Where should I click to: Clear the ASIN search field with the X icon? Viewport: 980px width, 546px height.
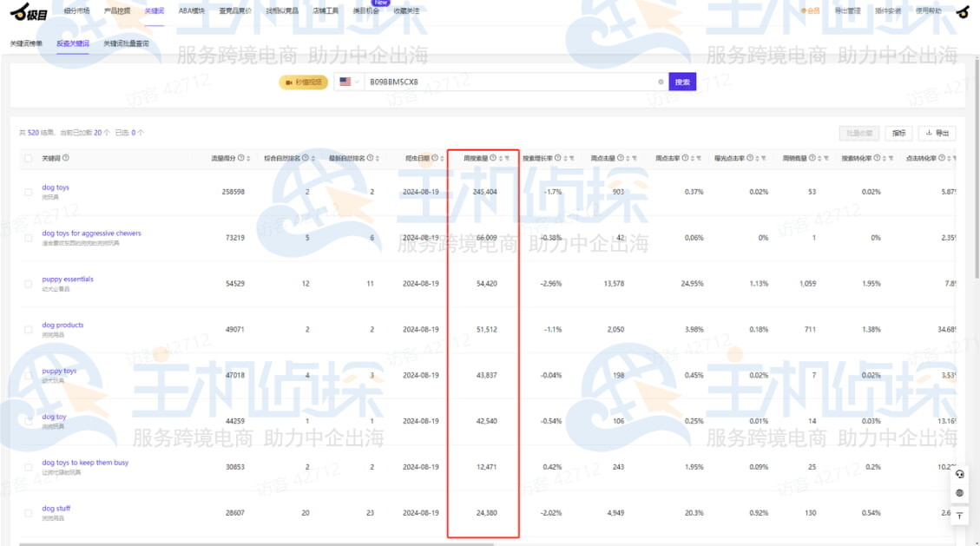click(661, 82)
